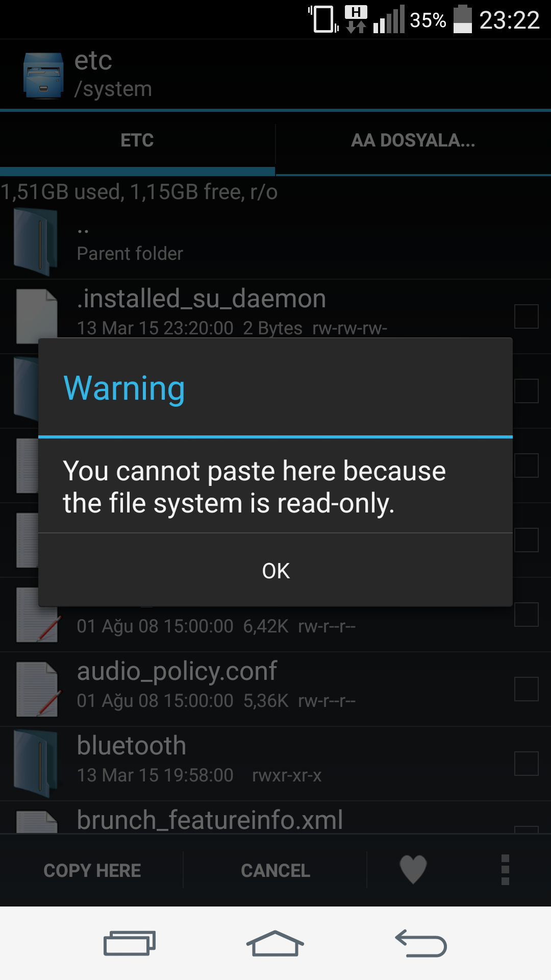Tap the audio_policy.conf file icon
Screen dimensions: 551x980
38,689
